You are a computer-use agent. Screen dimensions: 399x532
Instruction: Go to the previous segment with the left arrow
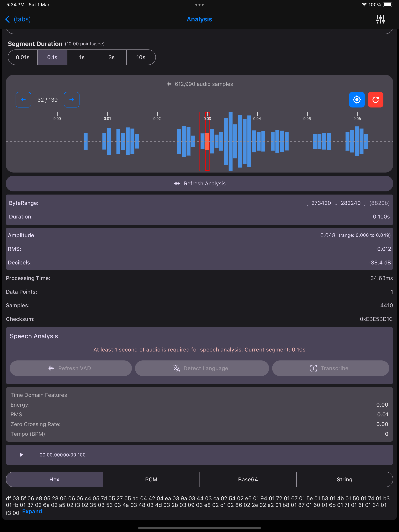[x=23, y=100]
